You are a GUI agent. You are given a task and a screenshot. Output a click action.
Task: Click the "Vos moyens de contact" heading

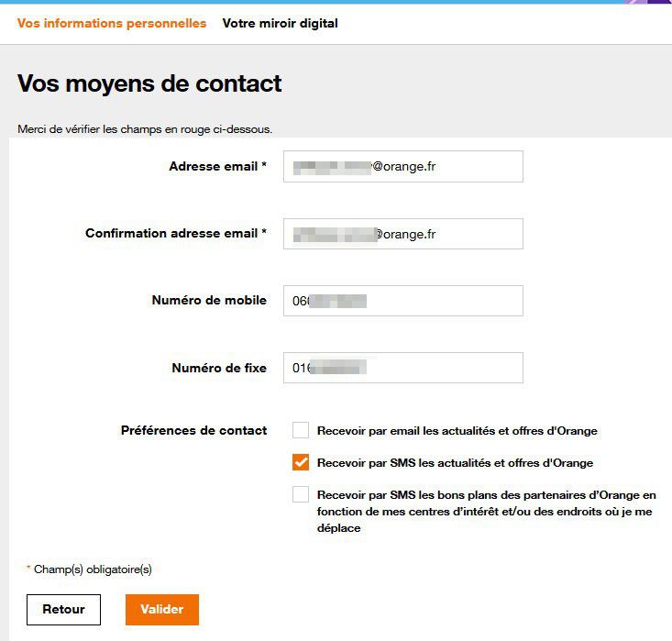149,84
